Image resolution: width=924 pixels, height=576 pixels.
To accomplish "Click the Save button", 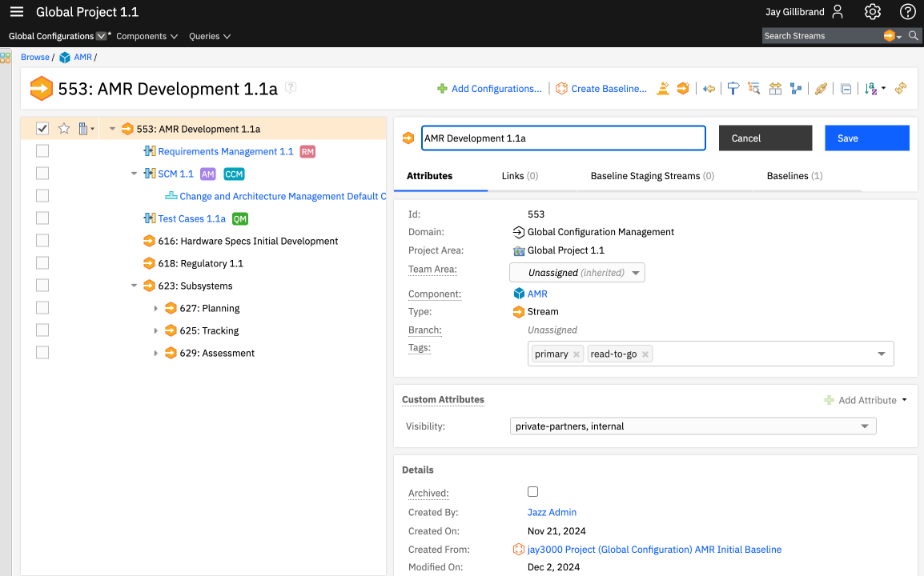I will (867, 138).
